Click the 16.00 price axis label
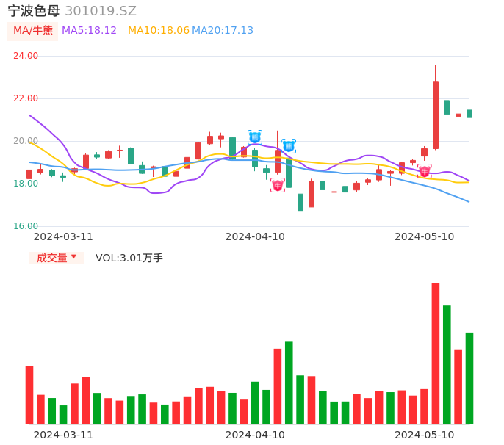 (26, 226)
